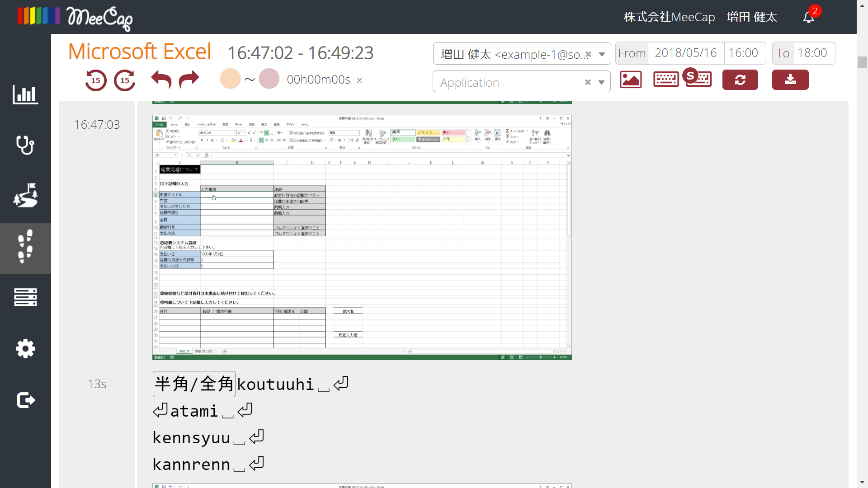
Task: Select the pink color swatch
Action: click(269, 79)
